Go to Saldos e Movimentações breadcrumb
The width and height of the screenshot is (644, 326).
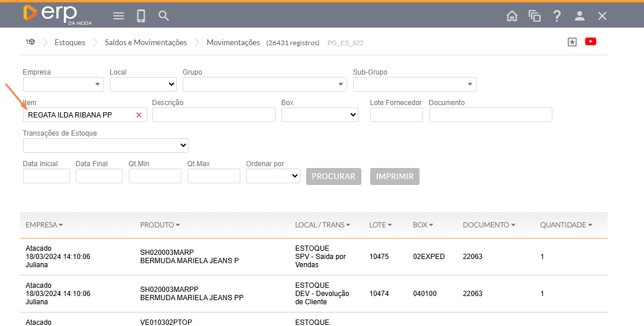[146, 42]
